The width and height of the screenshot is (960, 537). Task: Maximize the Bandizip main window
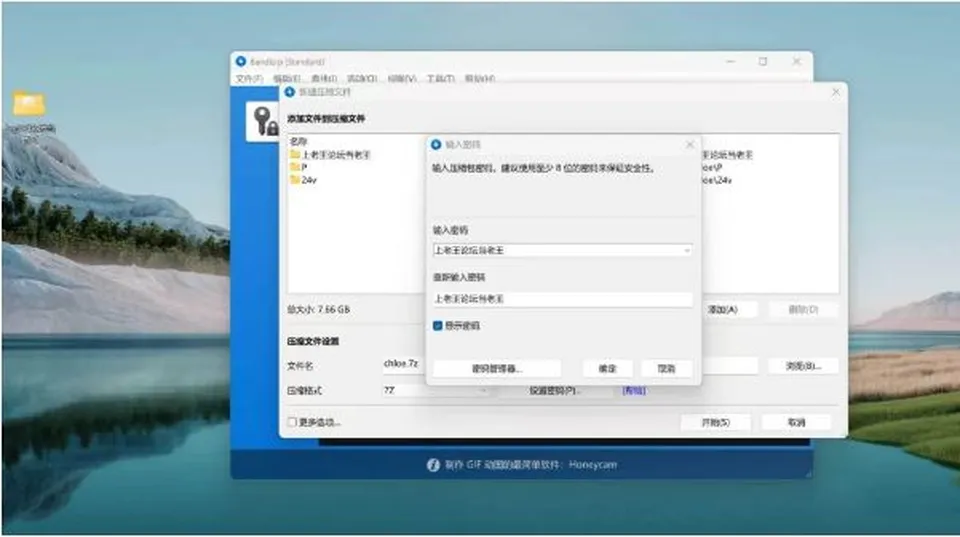pyautogui.click(x=763, y=61)
